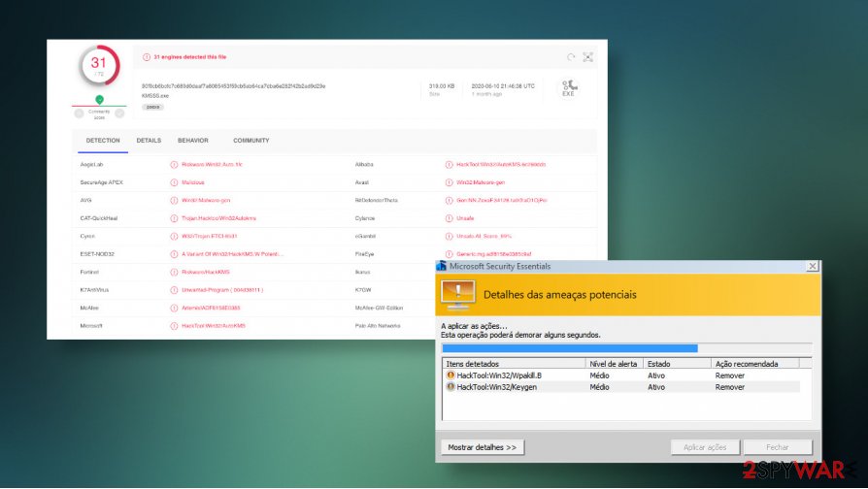This screenshot has height=489, width=868.
Task: Click 'Remover' in the Wpakill.B row
Action: click(x=729, y=375)
